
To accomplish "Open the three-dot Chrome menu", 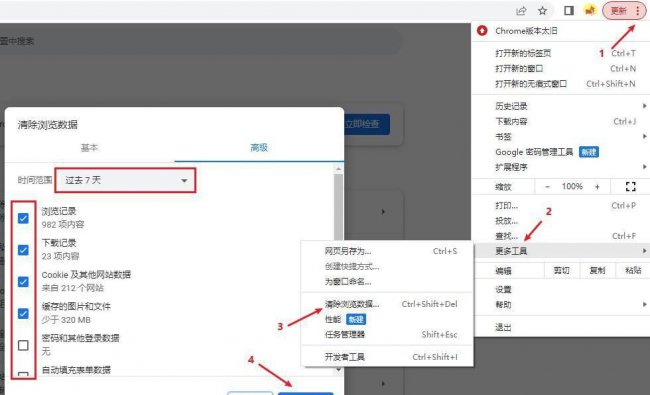I will (x=638, y=11).
